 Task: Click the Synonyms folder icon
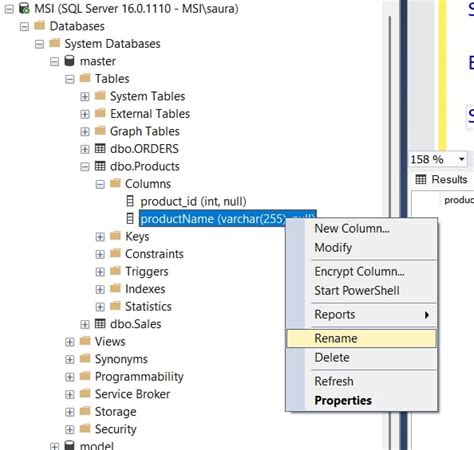coord(85,358)
